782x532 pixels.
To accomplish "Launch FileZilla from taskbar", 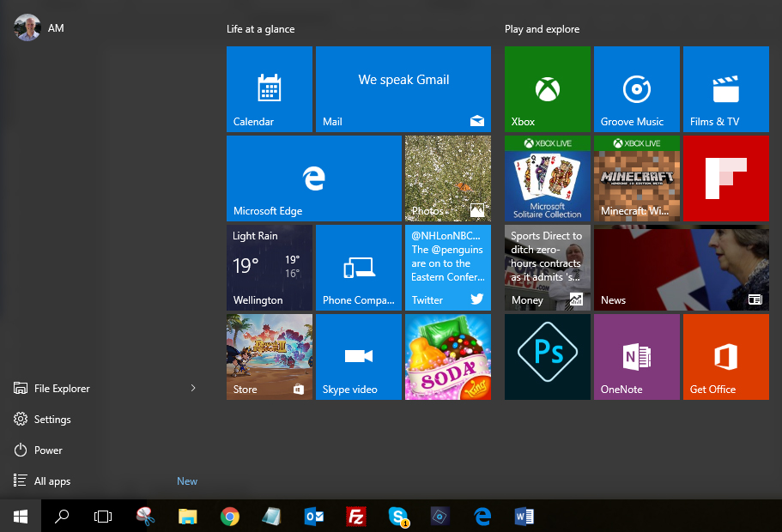I will click(356, 516).
